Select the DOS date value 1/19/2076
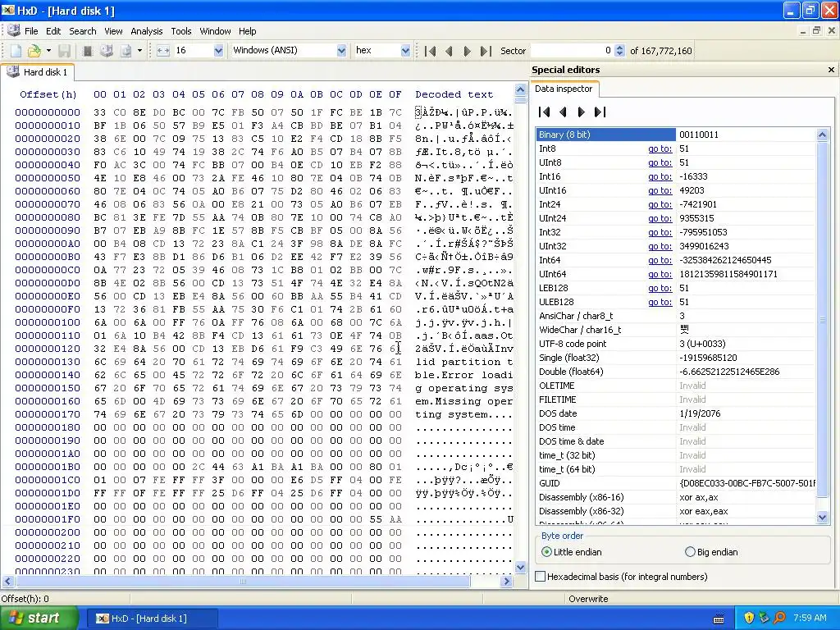This screenshot has width=840, height=630. [700, 413]
